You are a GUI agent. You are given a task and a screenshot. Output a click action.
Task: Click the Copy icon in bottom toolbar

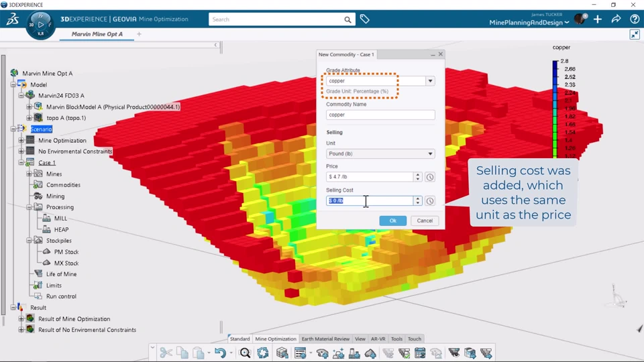182,353
